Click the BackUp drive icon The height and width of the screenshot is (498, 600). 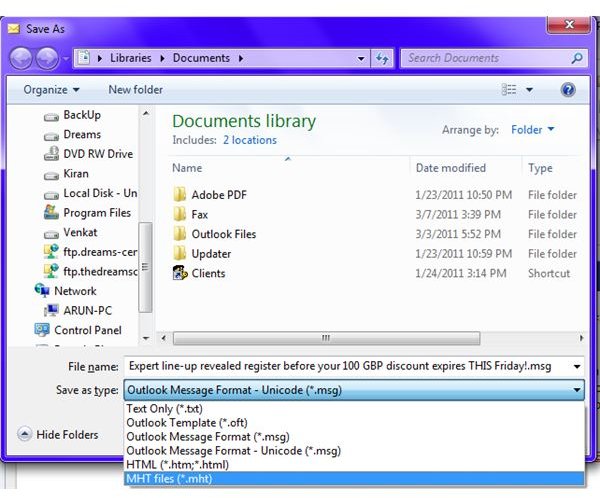[51, 116]
